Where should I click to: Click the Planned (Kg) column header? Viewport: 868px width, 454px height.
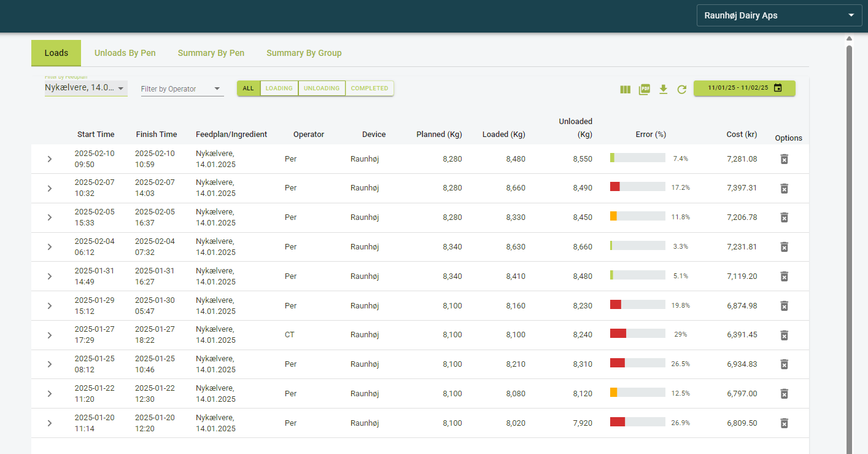[x=439, y=135]
